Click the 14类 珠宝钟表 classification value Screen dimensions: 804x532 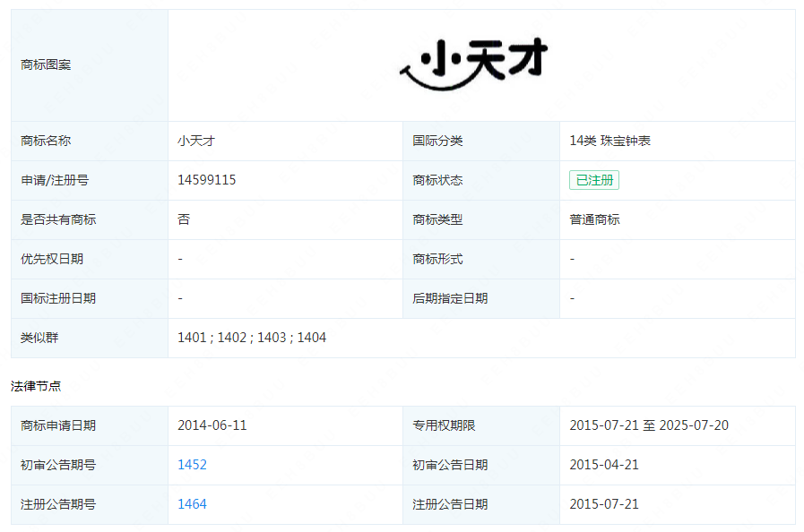click(x=609, y=141)
